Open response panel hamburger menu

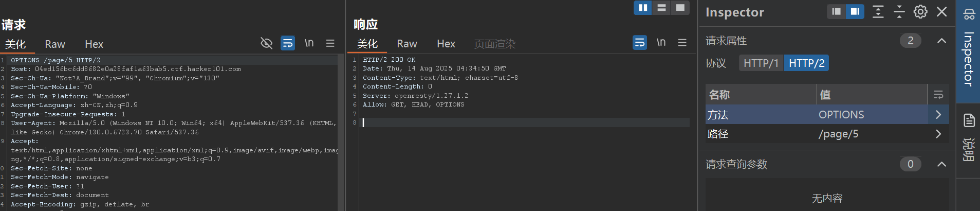click(x=682, y=43)
